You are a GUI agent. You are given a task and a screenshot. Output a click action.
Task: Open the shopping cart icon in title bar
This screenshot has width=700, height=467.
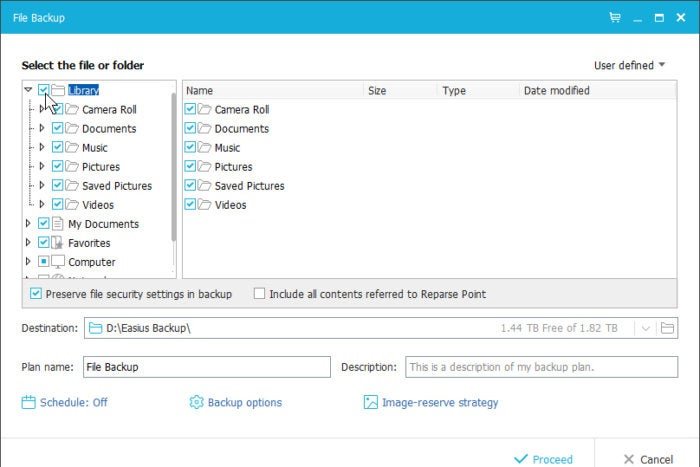pyautogui.click(x=615, y=18)
